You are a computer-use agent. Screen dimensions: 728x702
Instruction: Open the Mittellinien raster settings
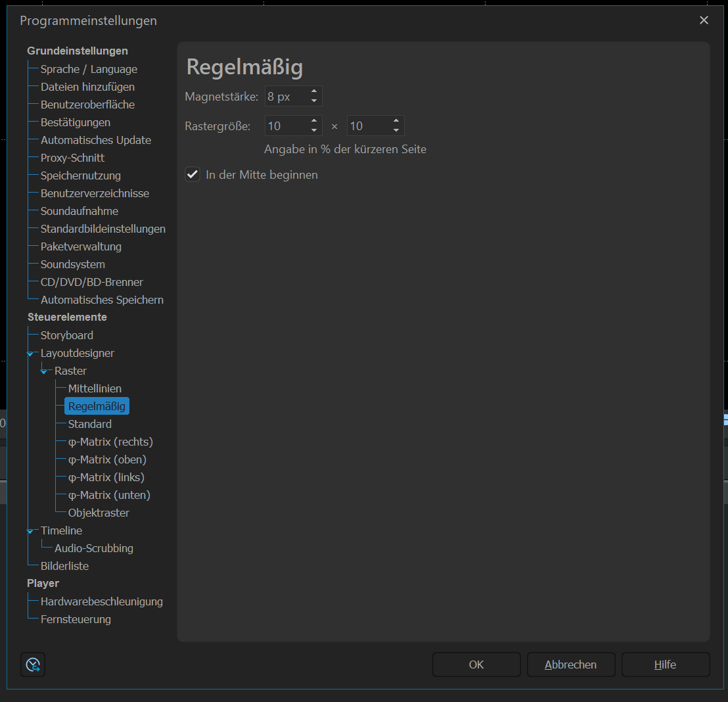pyautogui.click(x=95, y=388)
